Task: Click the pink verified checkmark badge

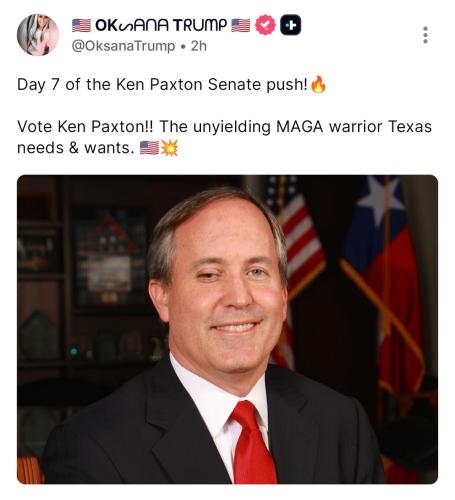Action: 265,25
